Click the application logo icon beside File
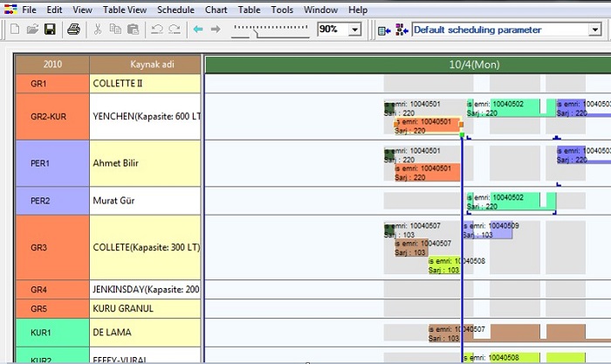Image resolution: width=611 pixels, height=364 pixels. [10, 10]
